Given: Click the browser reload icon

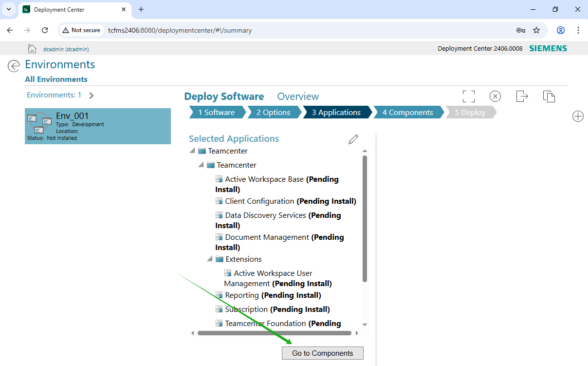Looking at the screenshot, I should coord(45,30).
